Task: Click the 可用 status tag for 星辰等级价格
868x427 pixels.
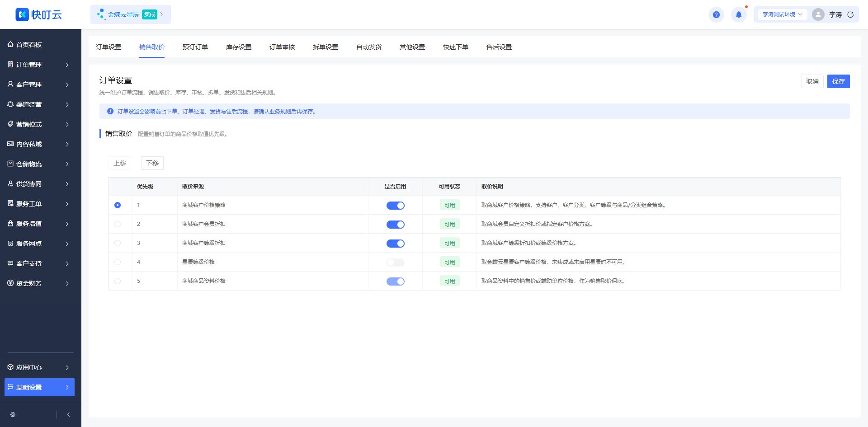Action: pos(449,262)
